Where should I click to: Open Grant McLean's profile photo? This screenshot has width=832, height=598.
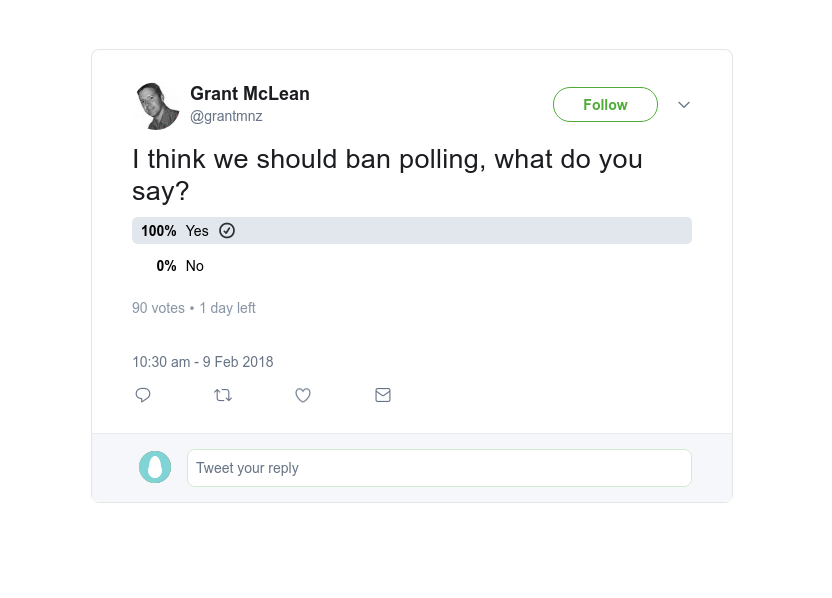(156, 105)
